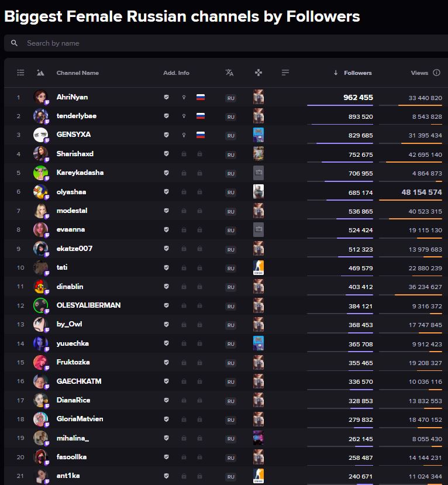Click the lines filter icon in header
Screen dimensions: 448x485
pyautogui.click(x=285, y=73)
